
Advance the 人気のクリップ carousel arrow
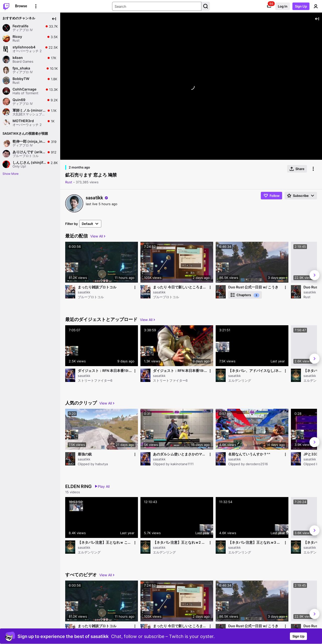pyautogui.click(x=314, y=442)
